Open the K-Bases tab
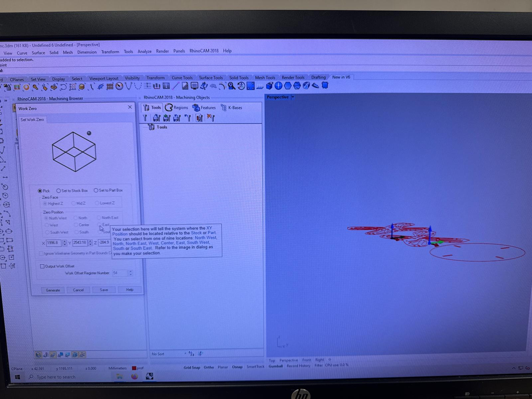Image resolution: width=532 pixels, height=399 pixels. [231, 107]
